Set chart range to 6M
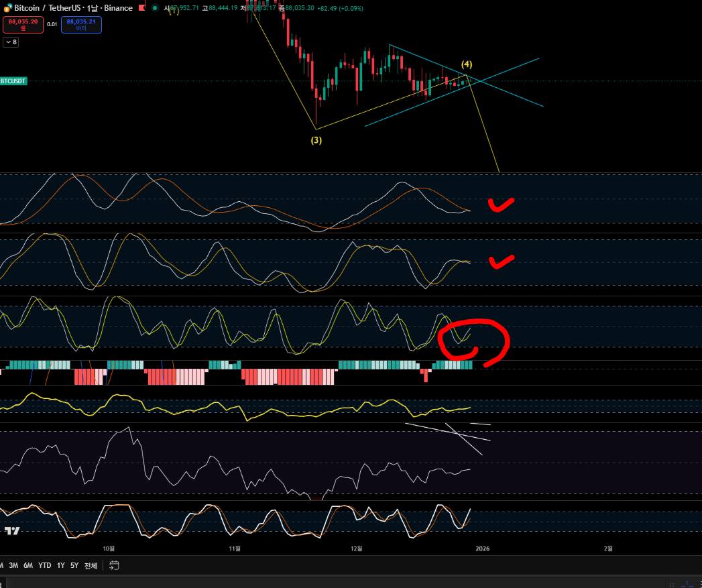This screenshot has height=588, width=702. pos(28,566)
